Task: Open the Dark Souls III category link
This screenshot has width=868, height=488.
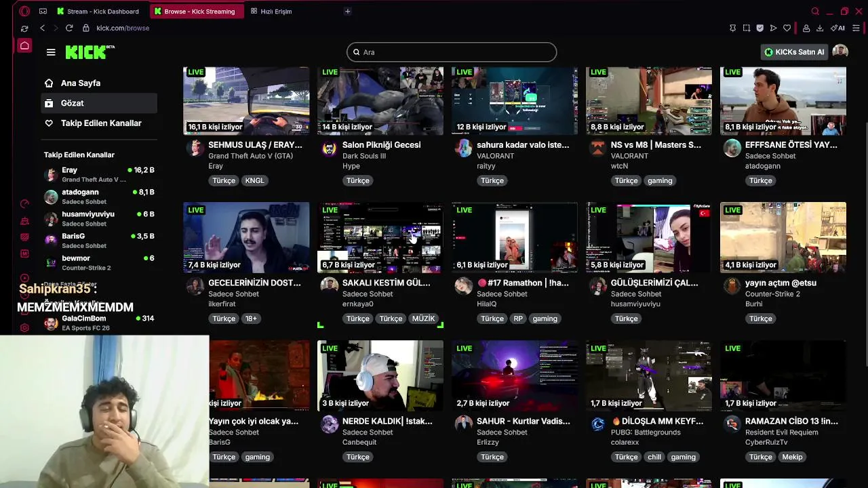Action: tap(364, 156)
